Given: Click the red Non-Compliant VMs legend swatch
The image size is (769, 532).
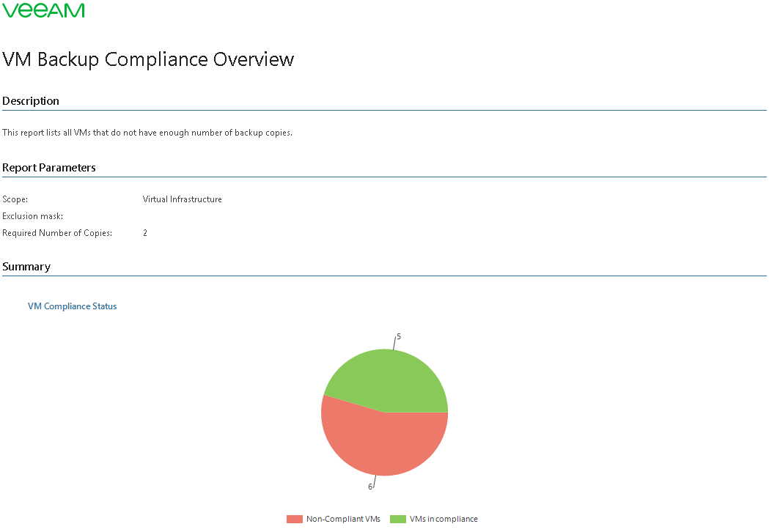Looking at the screenshot, I should click(295, 519).
